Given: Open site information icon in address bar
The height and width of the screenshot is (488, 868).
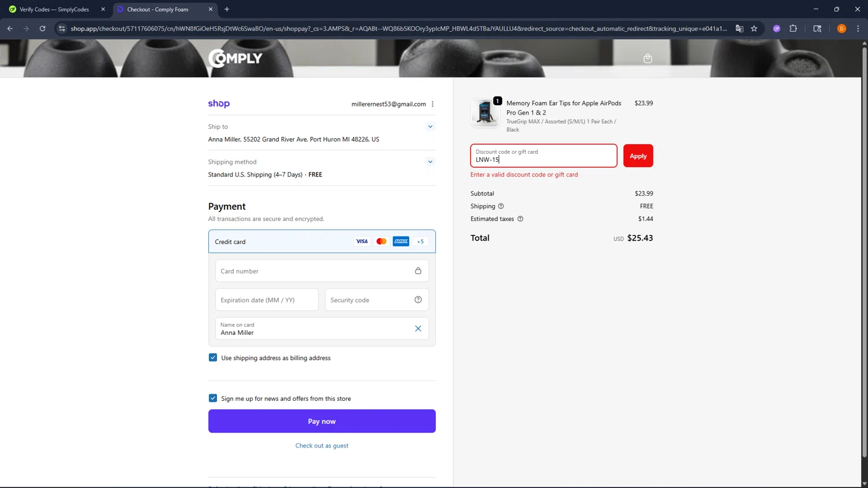Looking at the screenshot, I should pos(62,28).
